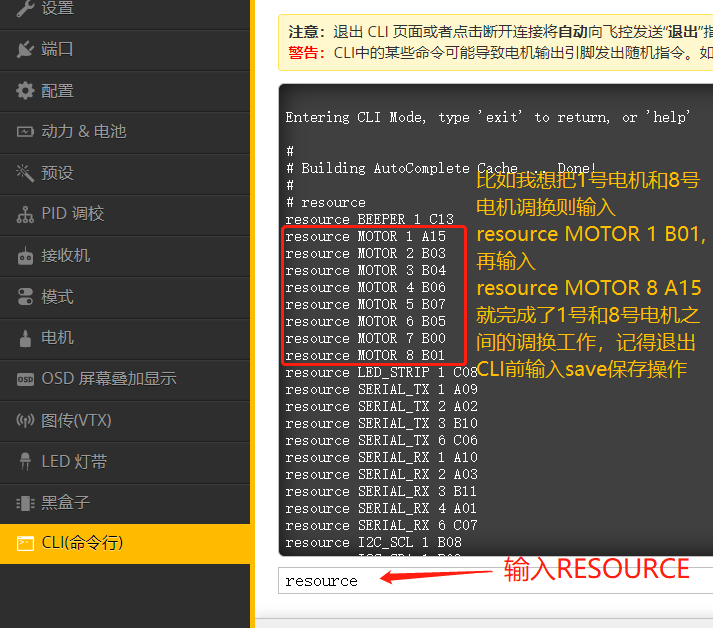Go to the 电机 tab
The height and width of the screenshot is (628, 713).
pyautogui.click(x=125, y=339)
